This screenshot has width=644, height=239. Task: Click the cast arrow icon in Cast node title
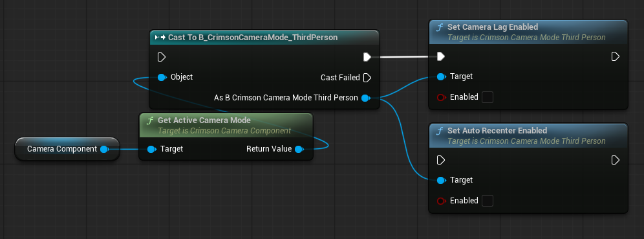160,38
